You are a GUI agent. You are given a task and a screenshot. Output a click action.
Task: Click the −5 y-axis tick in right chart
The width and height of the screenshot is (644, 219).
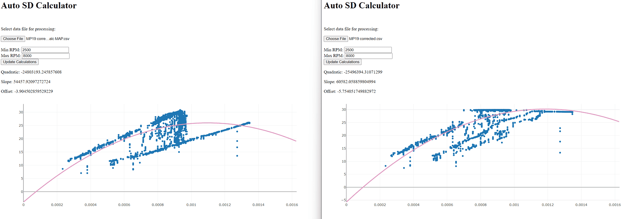tap(343, 200)
